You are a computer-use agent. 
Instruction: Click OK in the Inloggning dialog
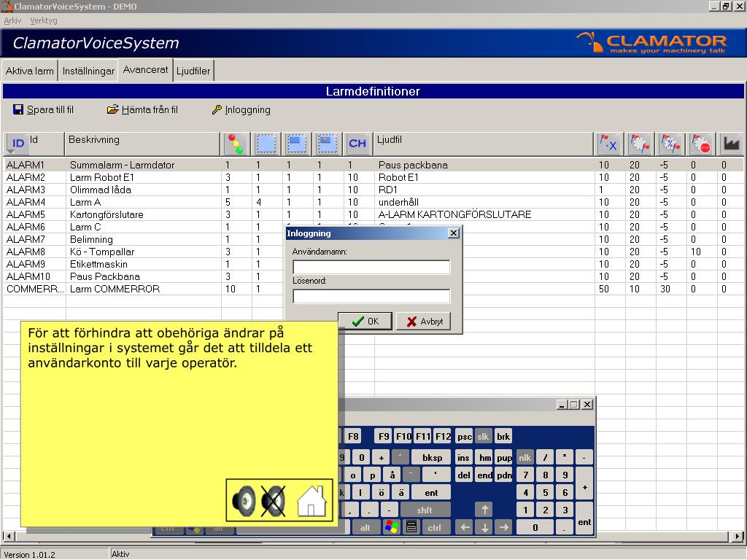click(365, 322)
